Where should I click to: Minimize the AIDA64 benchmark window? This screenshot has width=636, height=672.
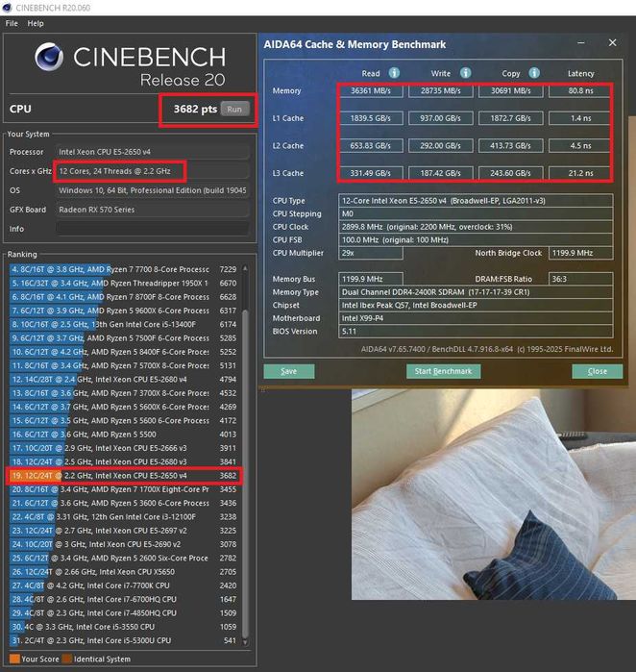(581, 43)
